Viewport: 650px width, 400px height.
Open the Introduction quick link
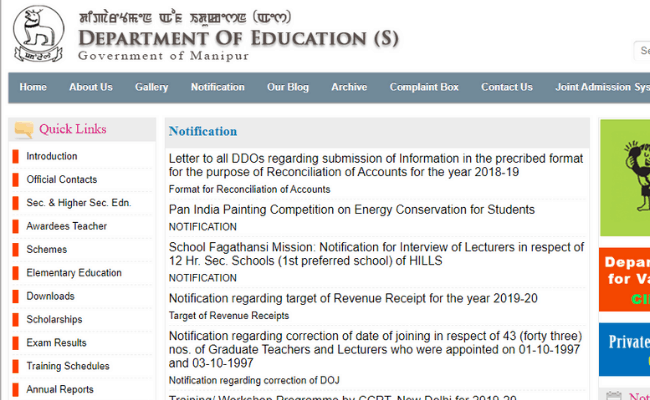[52, 157]
